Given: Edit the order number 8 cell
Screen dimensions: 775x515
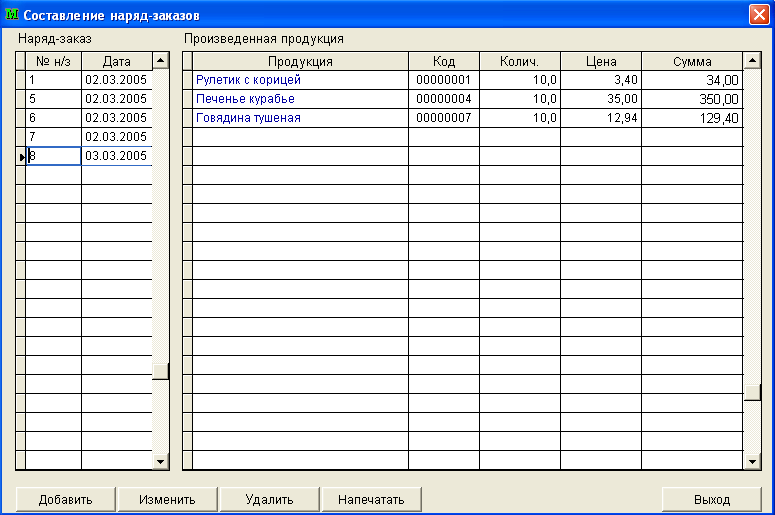Looking at the screenshot, I should [54, 156].
